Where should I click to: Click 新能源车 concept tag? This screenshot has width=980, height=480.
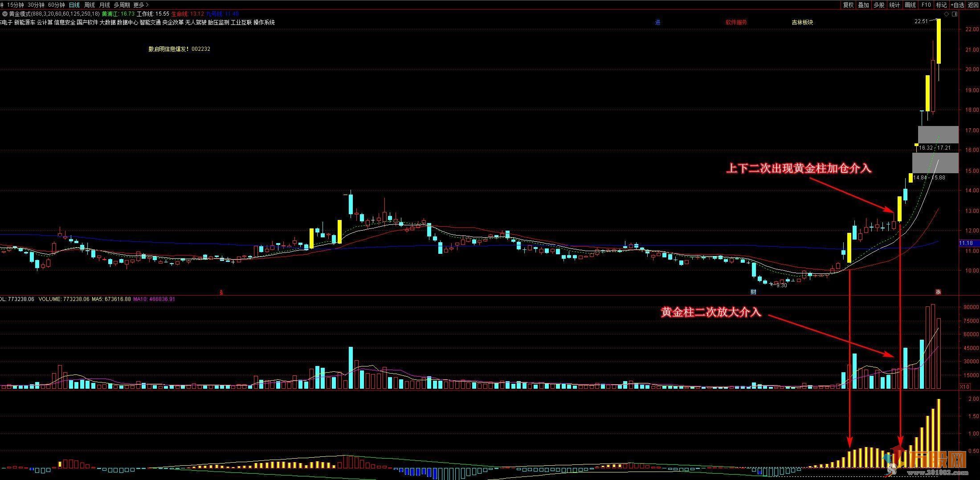[24, 22]
